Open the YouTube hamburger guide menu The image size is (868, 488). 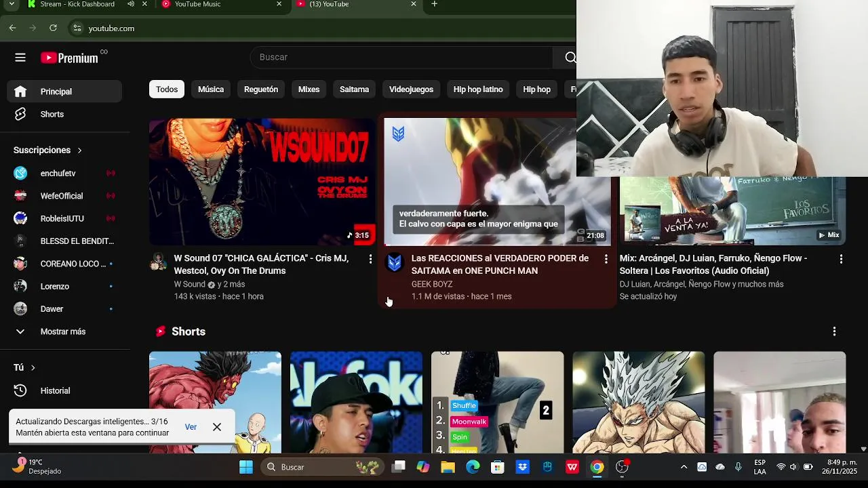coord(20,58)
